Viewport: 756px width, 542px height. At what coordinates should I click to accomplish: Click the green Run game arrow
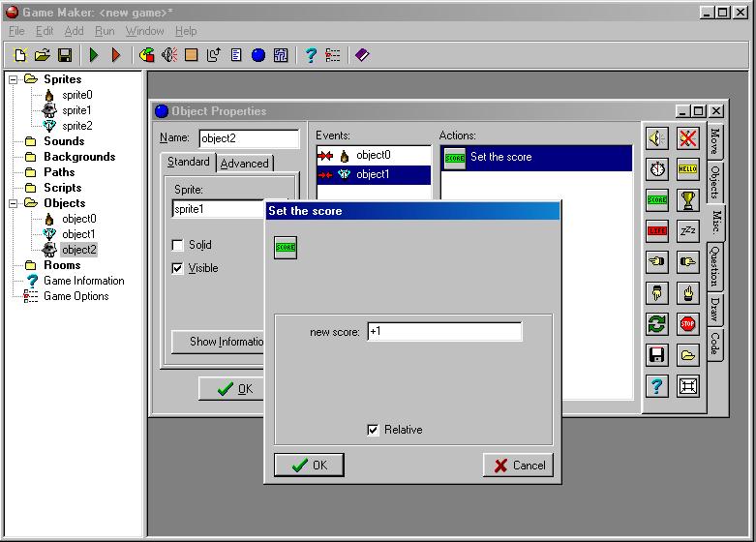[x=94, y=55]
